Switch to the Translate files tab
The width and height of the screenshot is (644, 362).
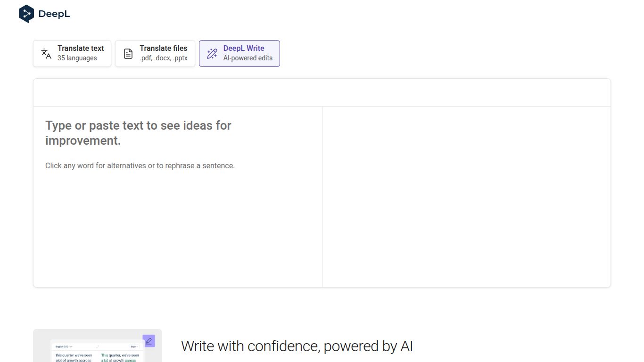coord(155,53)
